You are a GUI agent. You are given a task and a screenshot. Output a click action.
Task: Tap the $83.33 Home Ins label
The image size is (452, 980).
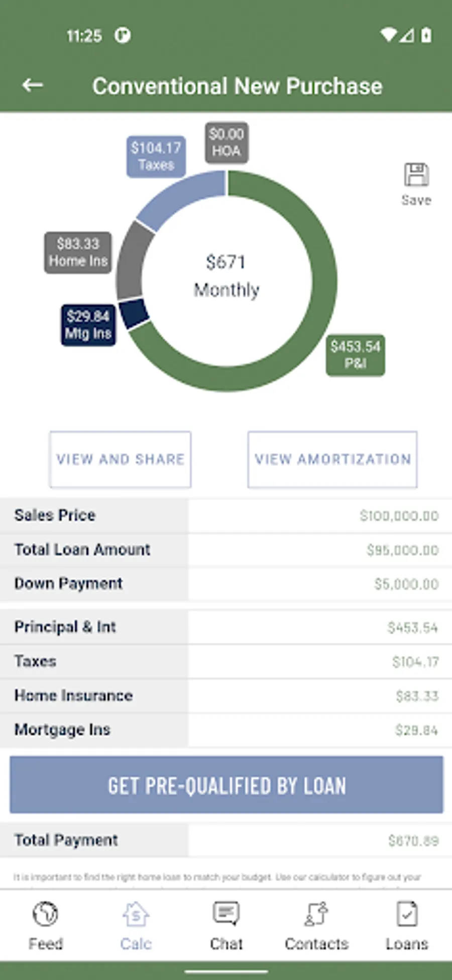tap(78, 252)
